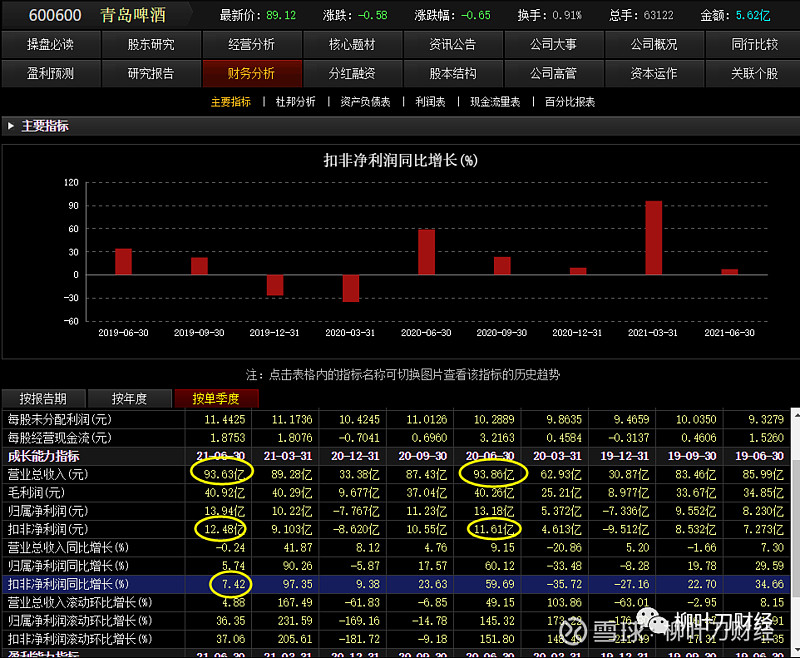Click the stock code 600600 青岛啤酒 title
Screen dimensions: 800x658
pyautogui.click(x=97, y=15)
